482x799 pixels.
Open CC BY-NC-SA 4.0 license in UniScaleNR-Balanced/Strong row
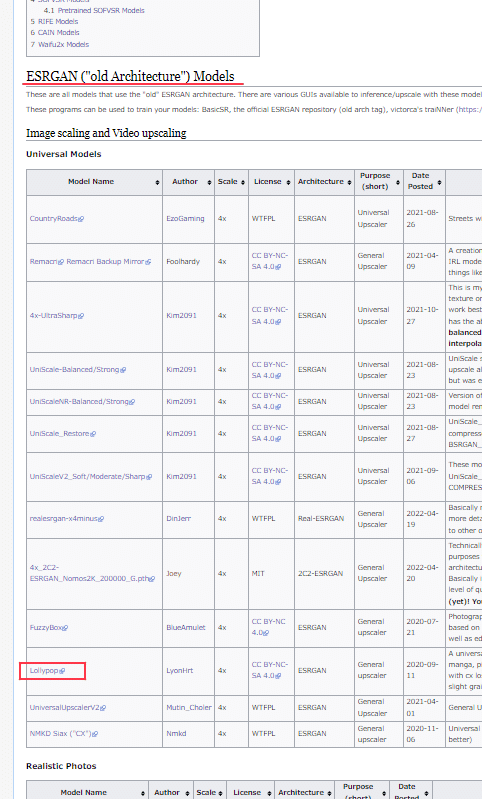[x=270, y=401]
